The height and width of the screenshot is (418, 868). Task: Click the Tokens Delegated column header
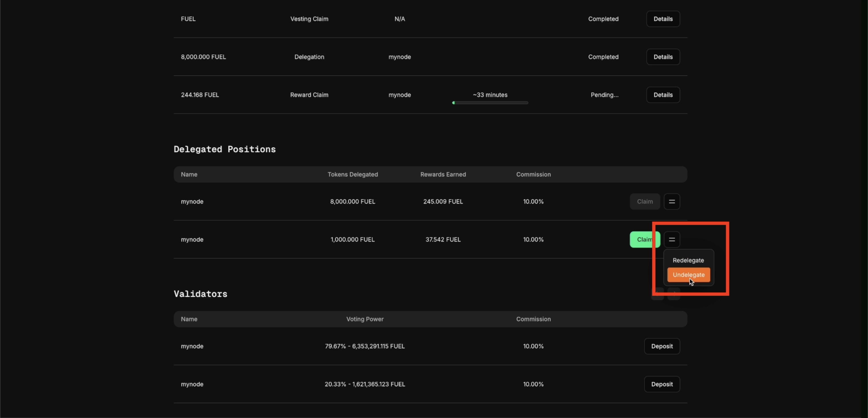(352, 174)
